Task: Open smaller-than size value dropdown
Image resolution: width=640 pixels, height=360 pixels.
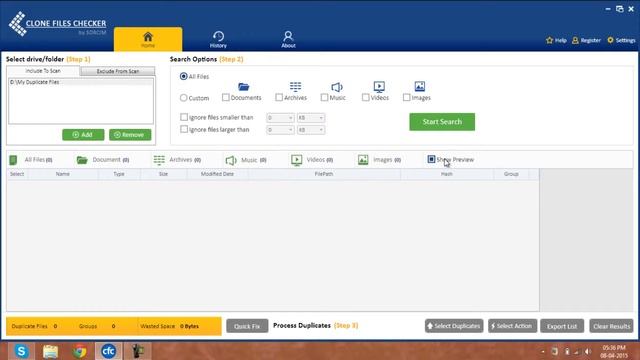Action: (280, 118)
